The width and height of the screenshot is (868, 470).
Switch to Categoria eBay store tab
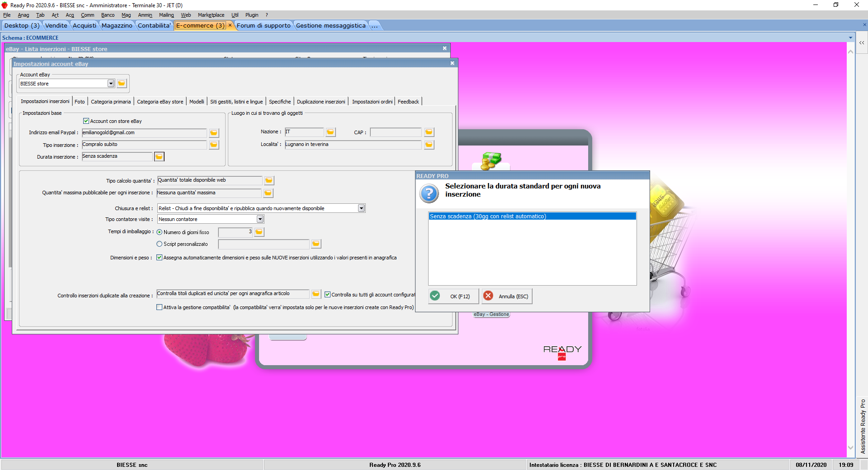[x=160, y=102]
